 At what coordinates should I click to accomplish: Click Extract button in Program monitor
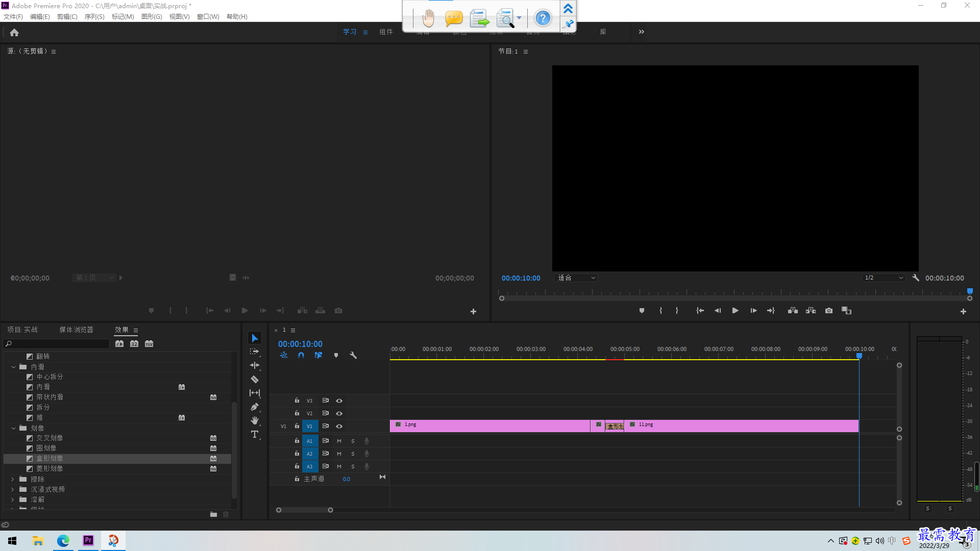pyautogui.click(x=811, y=310)
